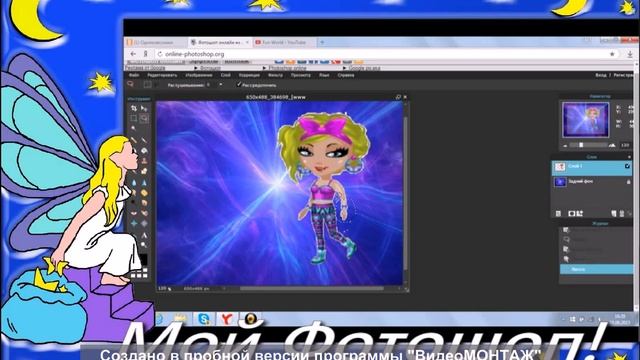Select the Pencil tool
This screenshot has height=360, width=640.
pos(133,140)
